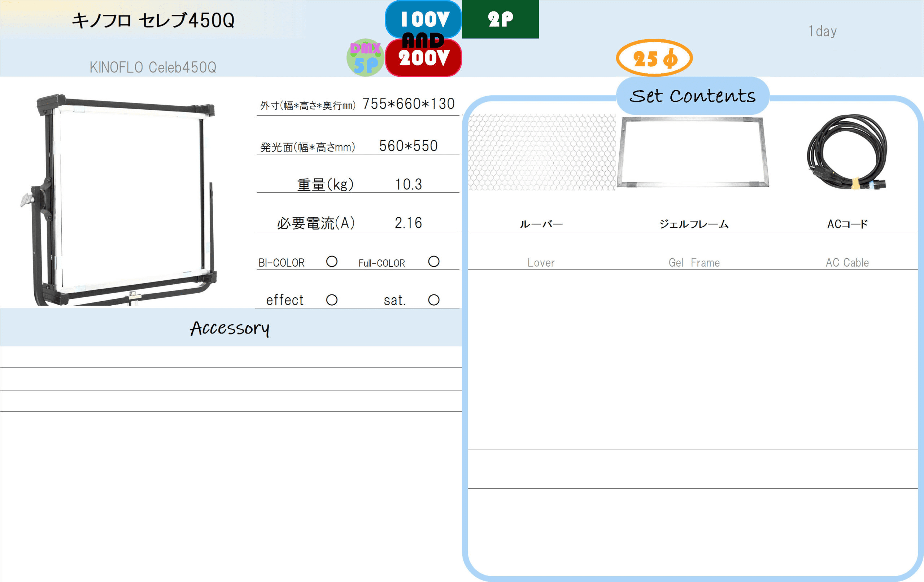Click the title キノフロ セレブ450Q
This screenshot has width=924, height=582.
click(x=153, y=20)
